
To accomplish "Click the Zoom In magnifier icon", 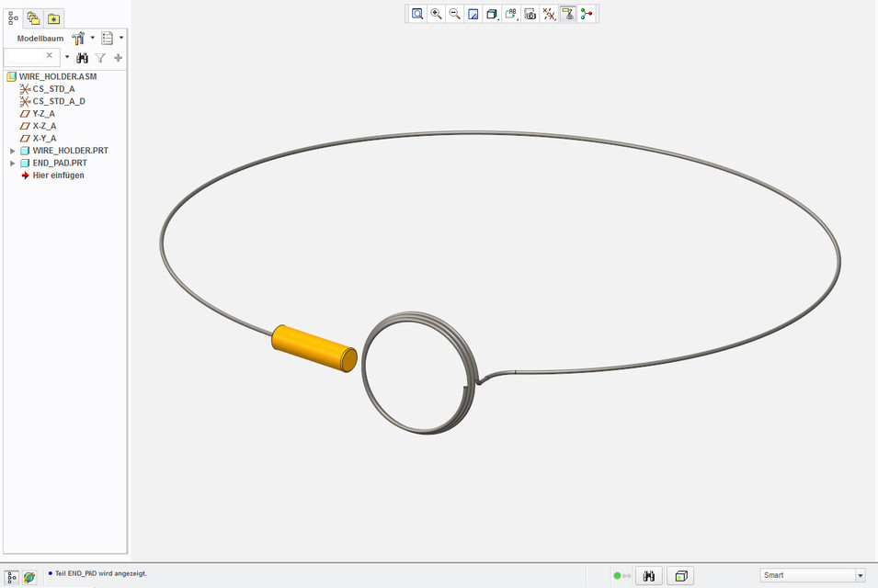I will (437, 14).
